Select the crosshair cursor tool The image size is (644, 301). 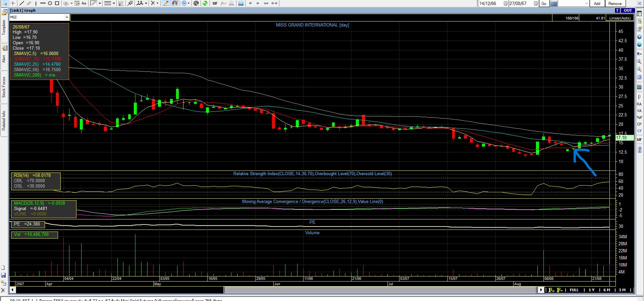tap(13, 3)
